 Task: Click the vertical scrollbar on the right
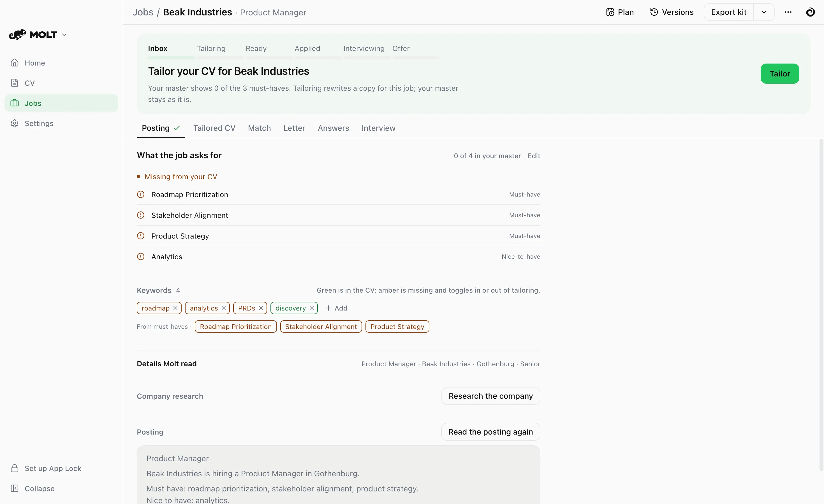click(x=821, y=305)
